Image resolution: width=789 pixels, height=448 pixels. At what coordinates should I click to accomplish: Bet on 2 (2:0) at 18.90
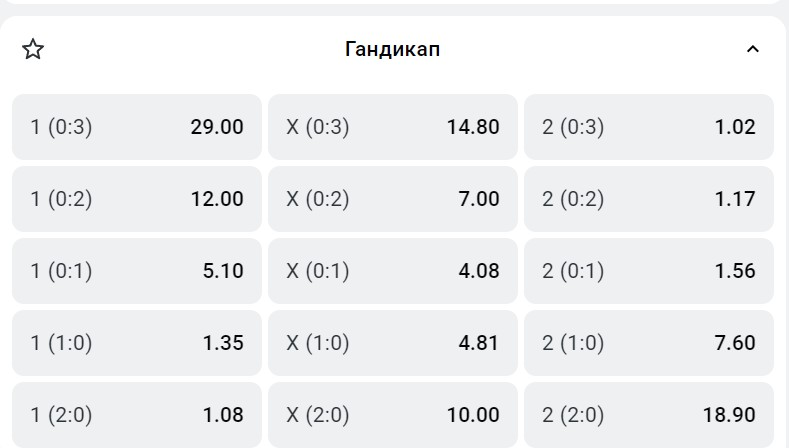point(649,414)
